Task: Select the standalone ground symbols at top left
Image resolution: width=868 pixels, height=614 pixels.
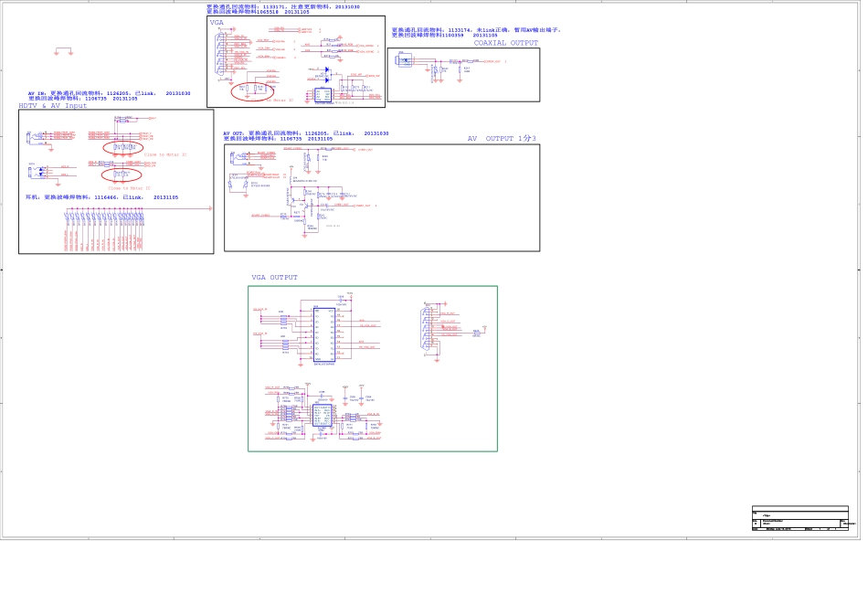Action: pos(64,51)
